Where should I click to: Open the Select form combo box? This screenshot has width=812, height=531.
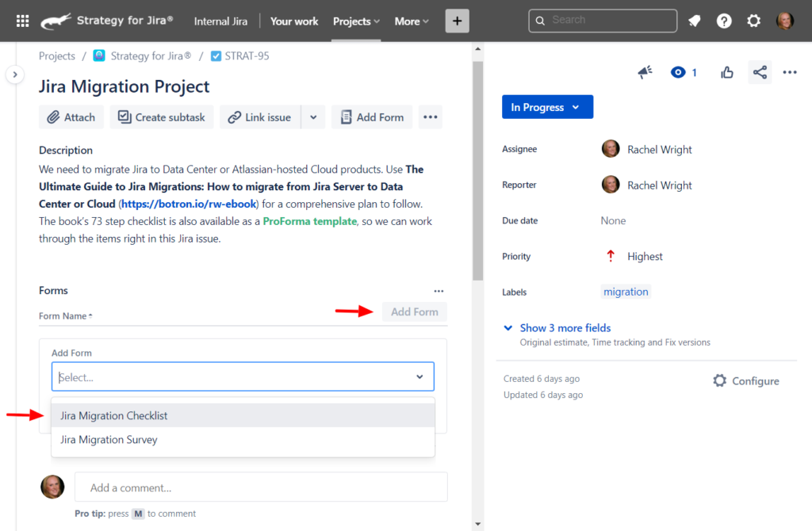click(x=243, y=376)
